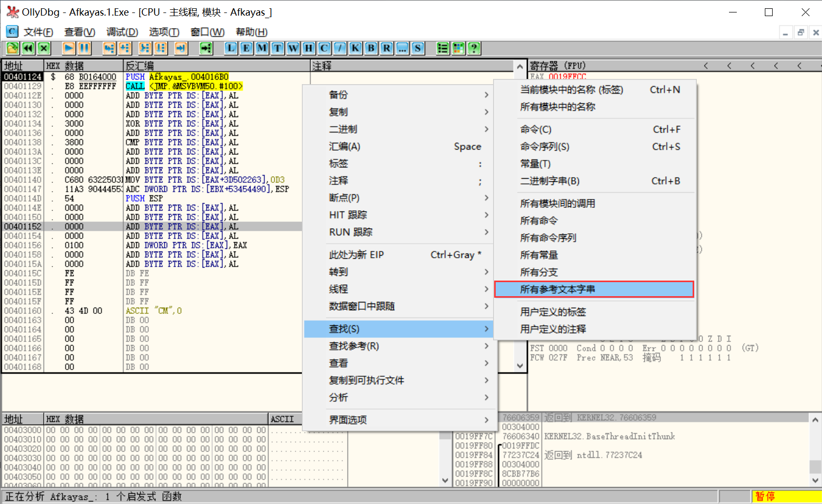Click stack pane scrollbar down arrow
The height and width of the screenshot is (504, 822).
815,481
